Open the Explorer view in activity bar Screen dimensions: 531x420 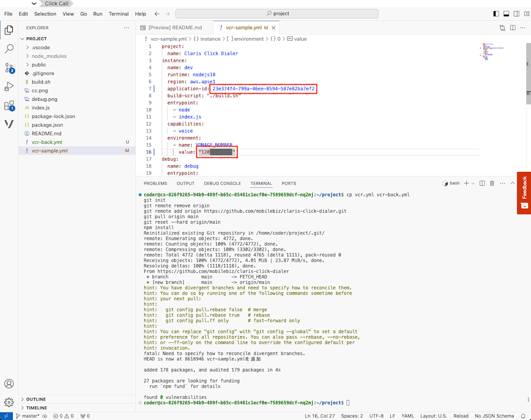pyautogui.click(x=9, y=30)
